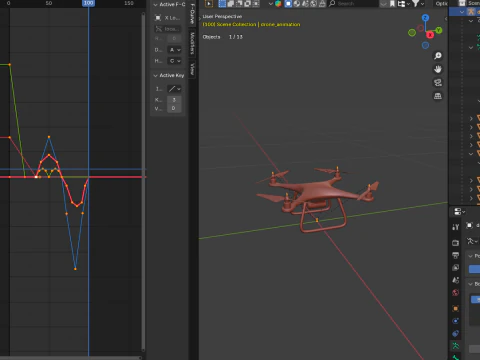This screenshot has height=360, width=480.
Task: Collapse the Active Key panel
Action: (155, 76)
